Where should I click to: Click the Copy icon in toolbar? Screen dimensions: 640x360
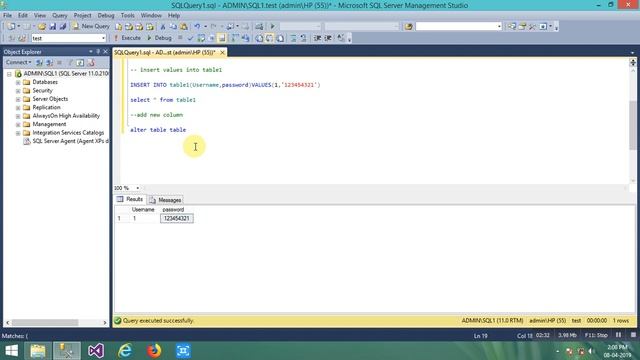(173, 26)
